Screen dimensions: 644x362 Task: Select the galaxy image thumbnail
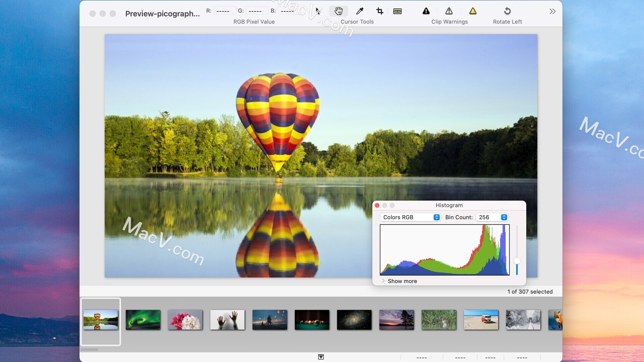(354, 319)
